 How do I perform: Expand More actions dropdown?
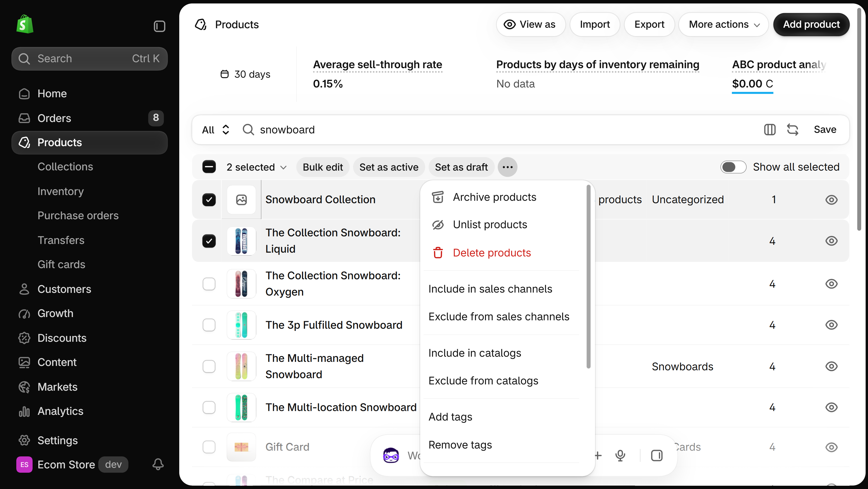click(x=723, y=24)
